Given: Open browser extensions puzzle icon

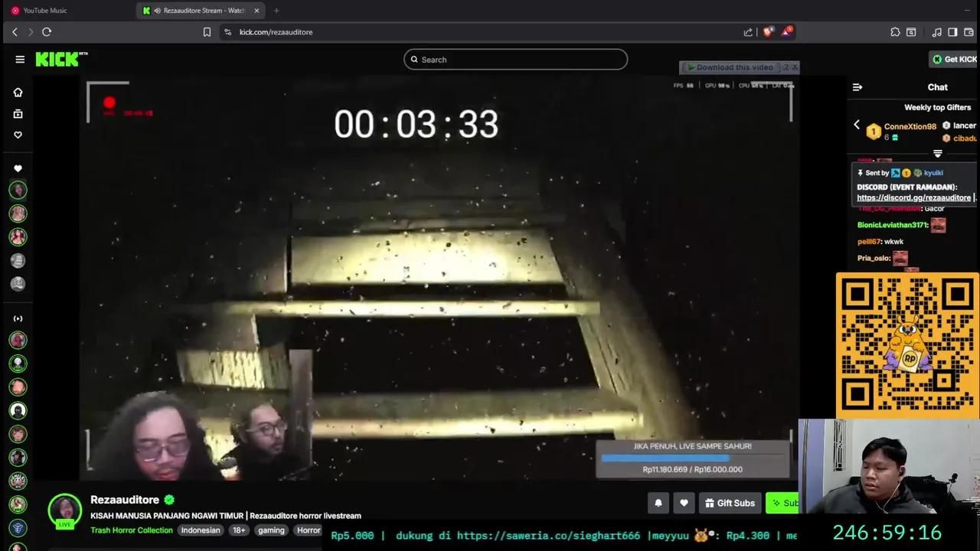Looking at the screenshot, I should [895, 32].
